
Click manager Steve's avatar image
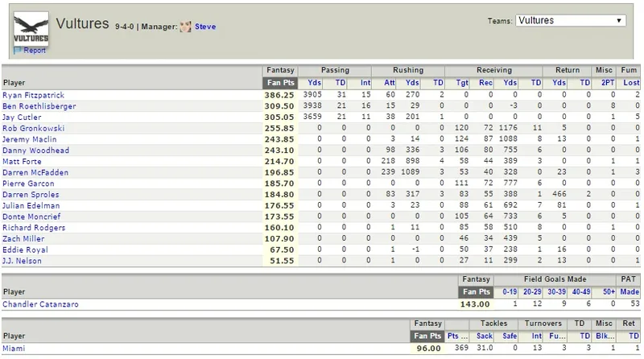pos(186,27)
